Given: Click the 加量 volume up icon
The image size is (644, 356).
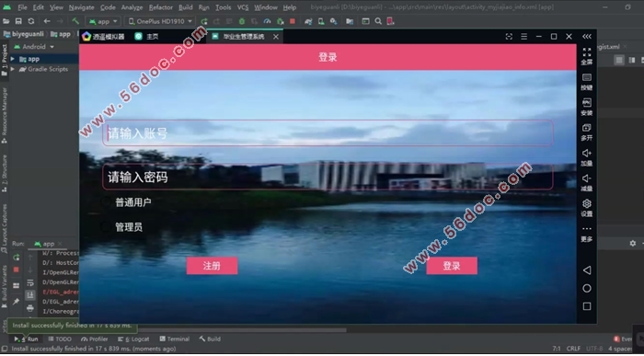Looking at the screenshot, I should [587, 157].
